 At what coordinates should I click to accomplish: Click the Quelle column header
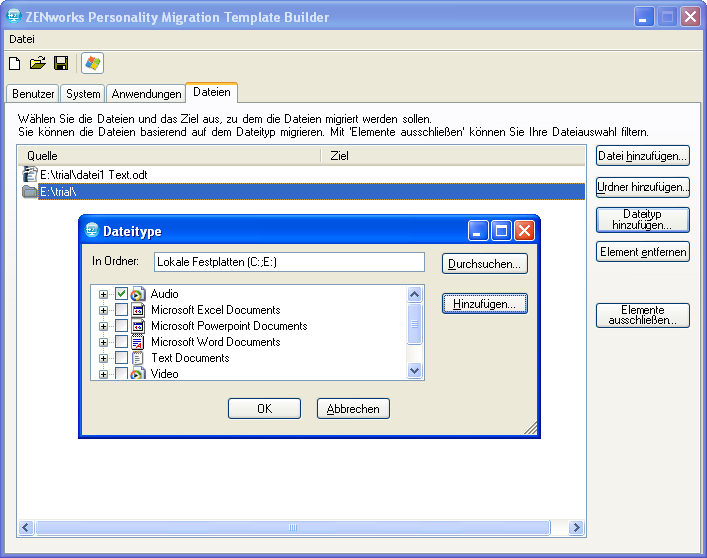pyautogui.click(x=169, y=156)
